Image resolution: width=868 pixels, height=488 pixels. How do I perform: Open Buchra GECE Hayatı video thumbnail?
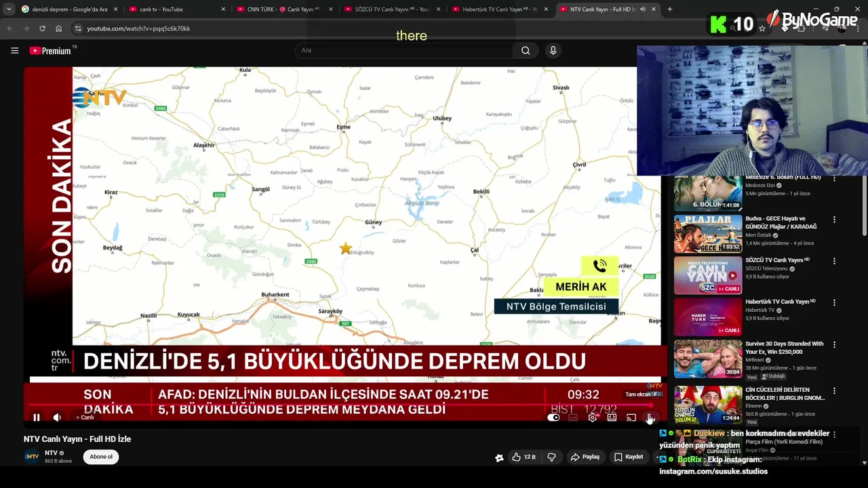tap(707, 234)
